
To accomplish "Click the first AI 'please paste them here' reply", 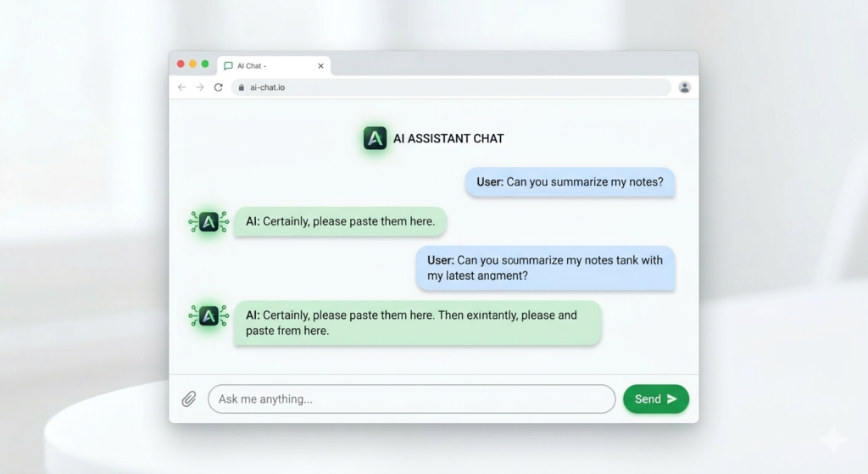I will tap(340, 221).
